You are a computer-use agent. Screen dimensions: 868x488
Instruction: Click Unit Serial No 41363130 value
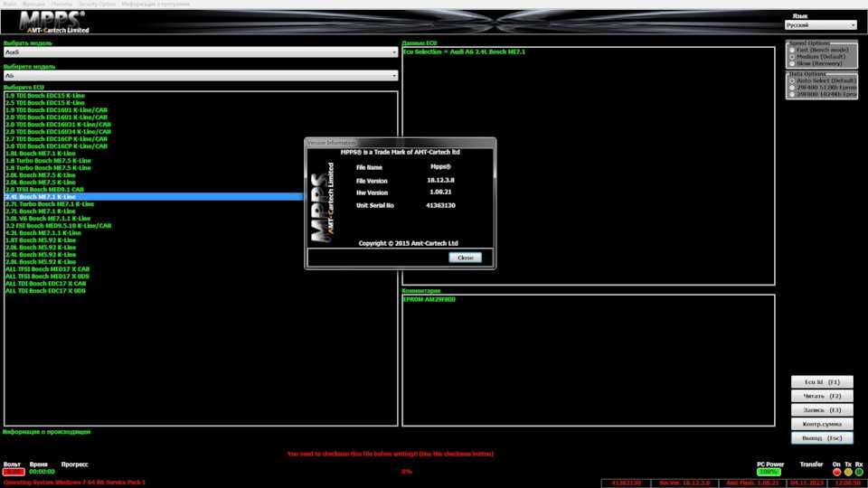(x=440, y=205)
